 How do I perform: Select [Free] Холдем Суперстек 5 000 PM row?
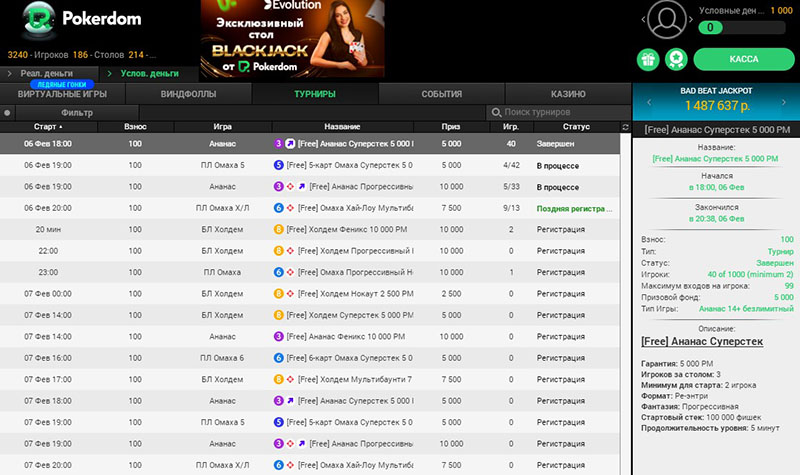[310, 315]
